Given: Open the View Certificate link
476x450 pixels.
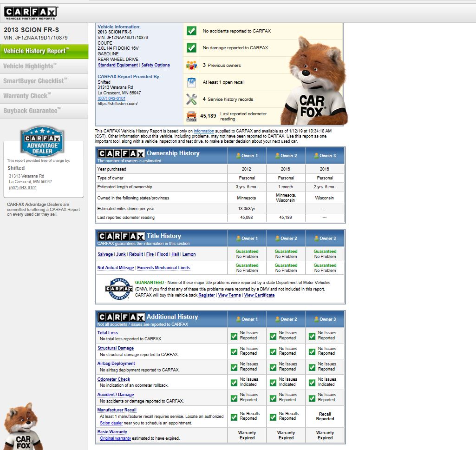Looking at the screenshot, I should click(x=259, y=295).
